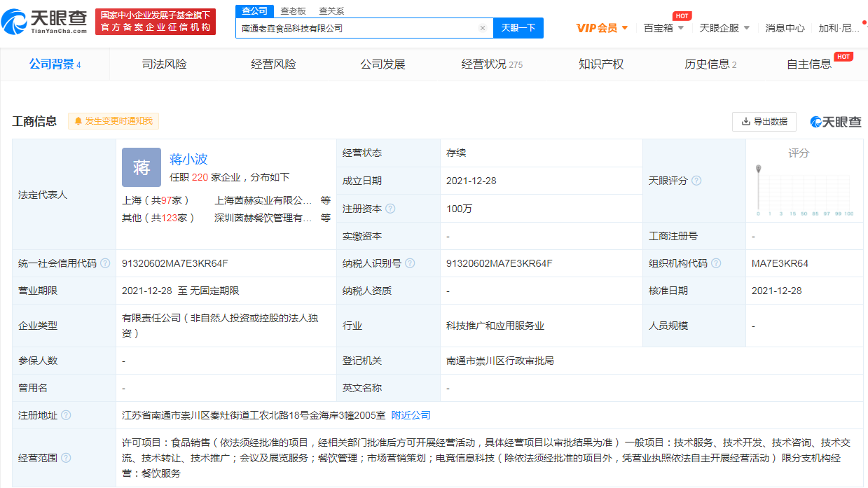Click the 工商信息 section heading

(x=34, y=121)
